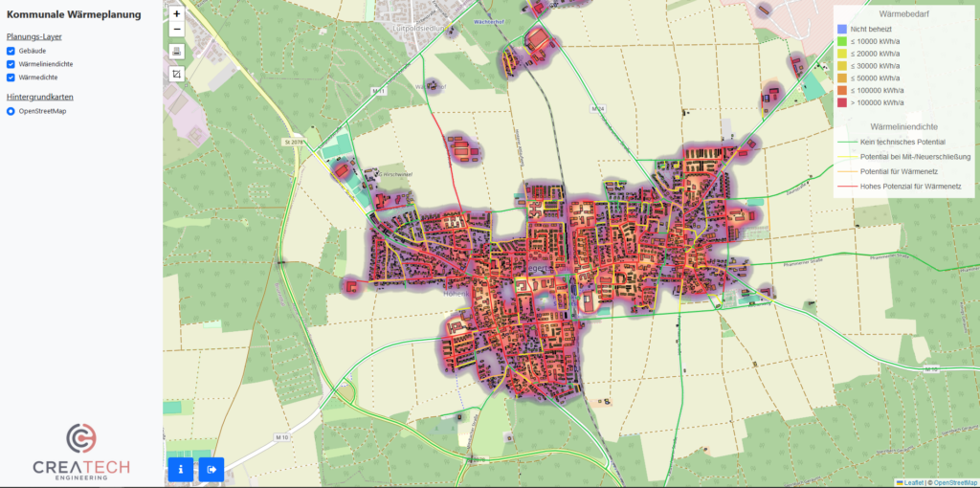This screenshot has width=980, height=488.
Task: Select the OpenStreetMap background radio button
Action: pos(11,111)
